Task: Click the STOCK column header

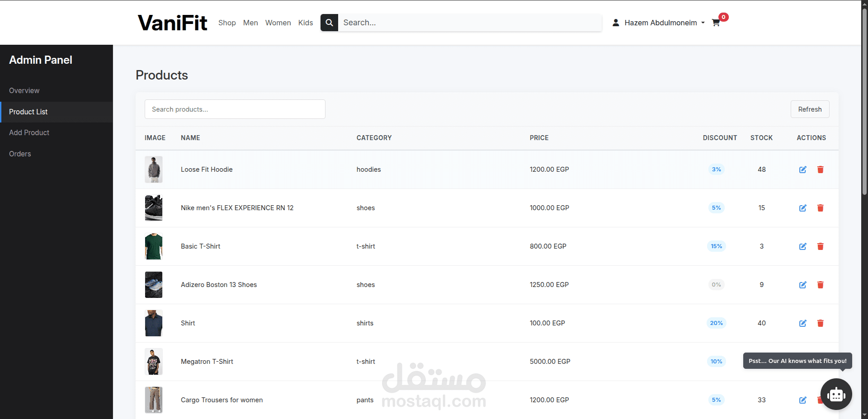Action: pos(761,138)
